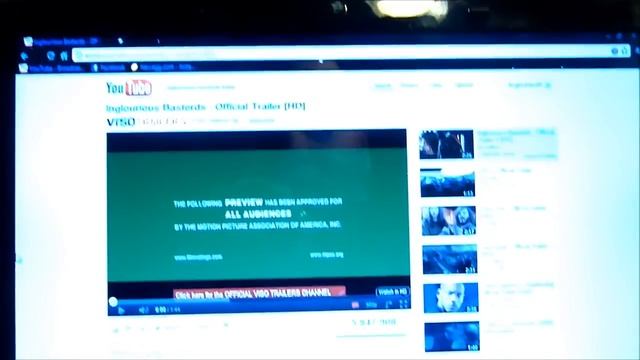Open the YouTube - Broadcast bookmark
640x360 pixels.
pyautogui.click(x=51, y=69)
